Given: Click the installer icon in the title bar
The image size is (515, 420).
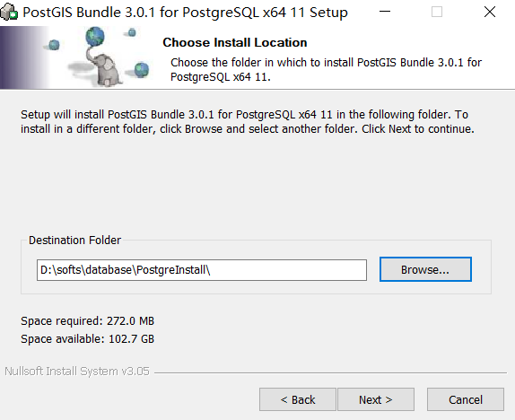Looking at the screenshot, I should coord(9,13).
